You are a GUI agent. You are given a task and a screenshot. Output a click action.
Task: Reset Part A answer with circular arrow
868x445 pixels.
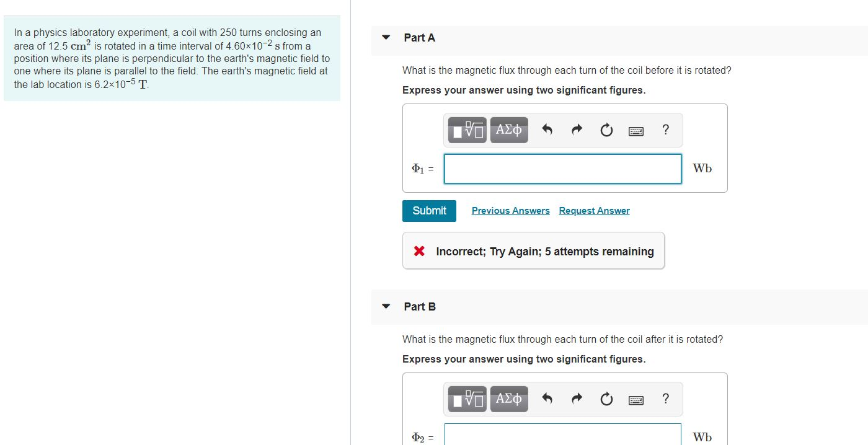pyautogui.click(x=606, y=130)
